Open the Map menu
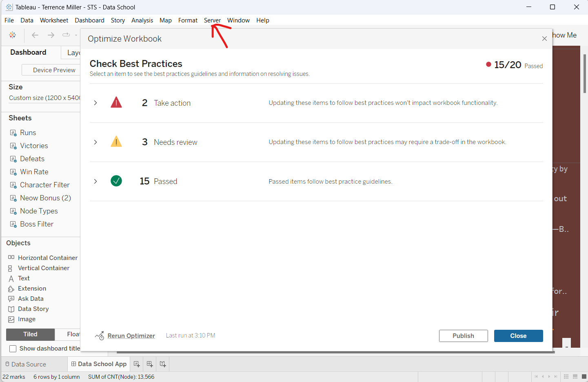The width and height of the screenshot is (588, 382). [165, 20]
